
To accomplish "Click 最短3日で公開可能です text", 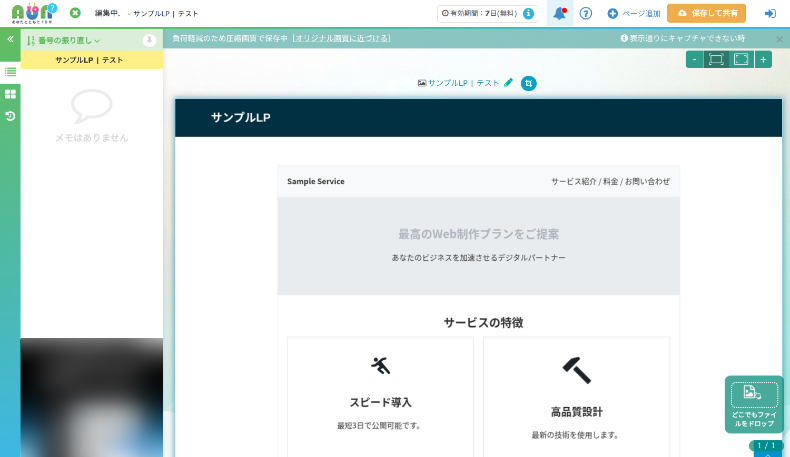I will (x=379, y=426).
